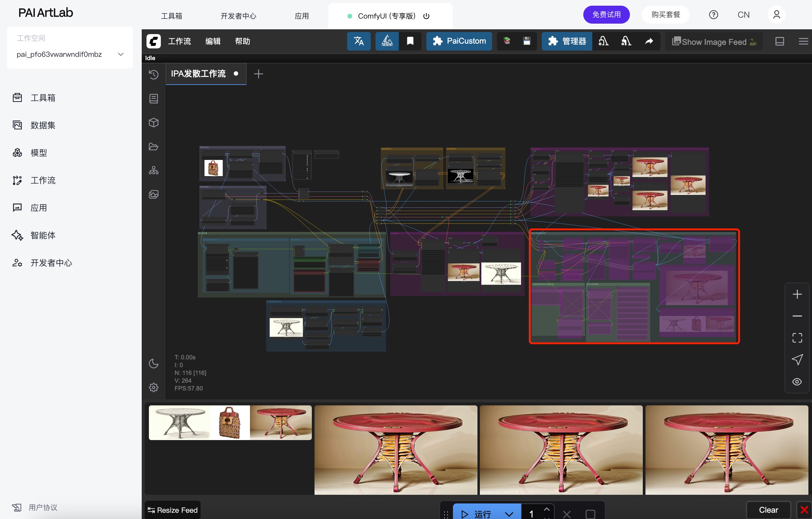Open the handbag thumbnail in image feed
The width and height of the screenshot is (812, 519).
tap(230, 422)
